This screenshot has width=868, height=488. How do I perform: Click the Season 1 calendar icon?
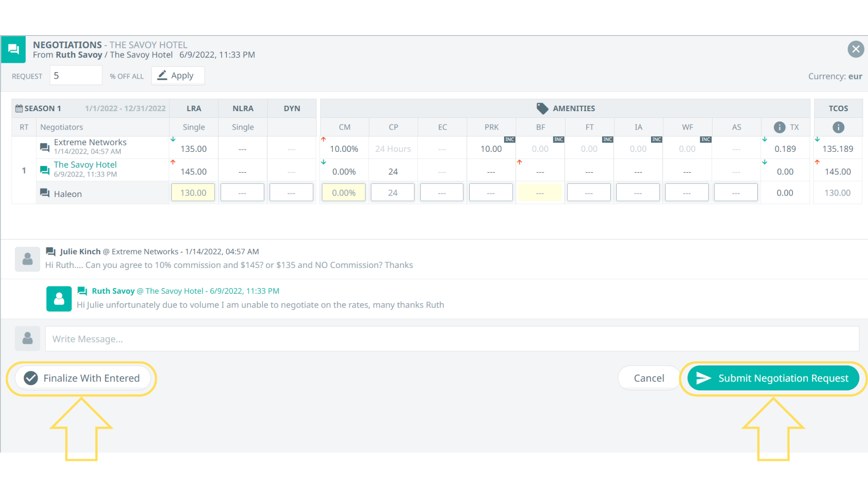coord(19,108)
